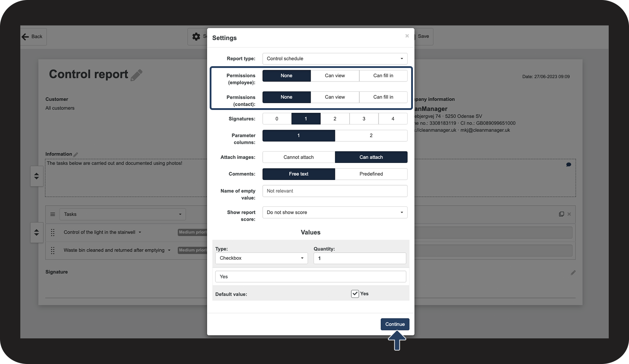This screenshot has width=629, height=364.
Task: Click the Name of empty value field
Action: (335, 191)
